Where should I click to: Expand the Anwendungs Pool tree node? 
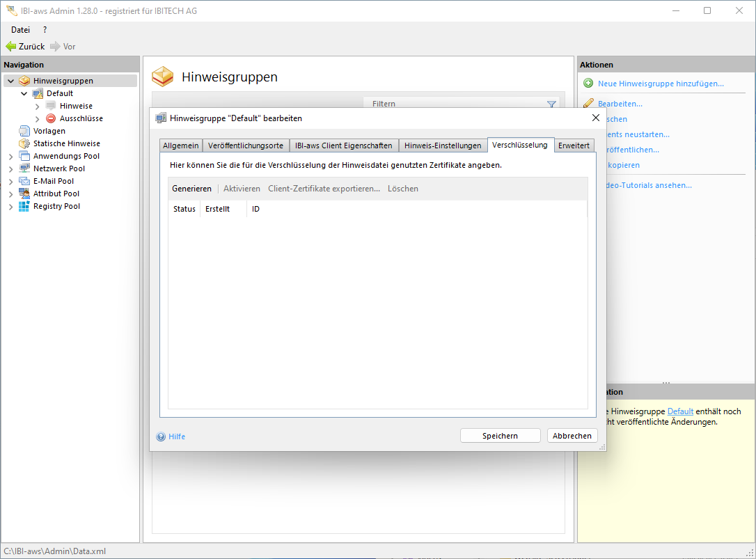point(10,156)
